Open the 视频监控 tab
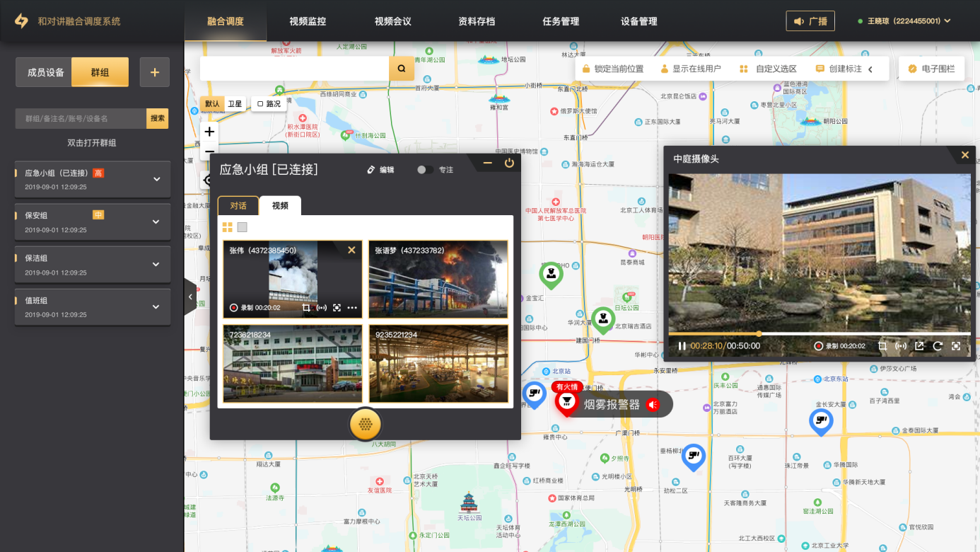The width and height of the screenshot is (980, 552). pyautogui.click(x=308, y=21)
